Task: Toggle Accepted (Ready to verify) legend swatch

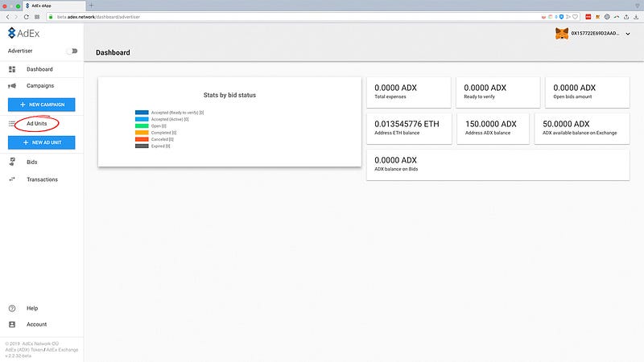Action: tap(142, 113)
